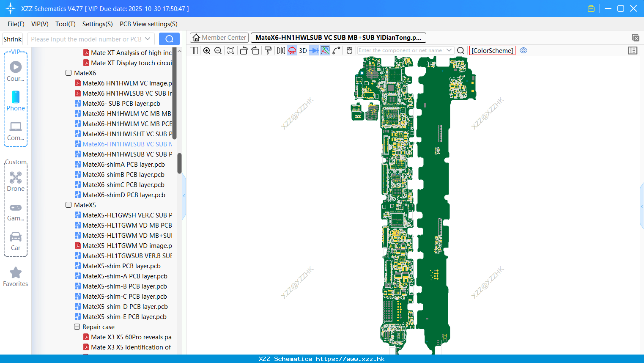The height and width of the screenshot is (363, 644).
Task: Open the Course category icon
Action: 16,71
